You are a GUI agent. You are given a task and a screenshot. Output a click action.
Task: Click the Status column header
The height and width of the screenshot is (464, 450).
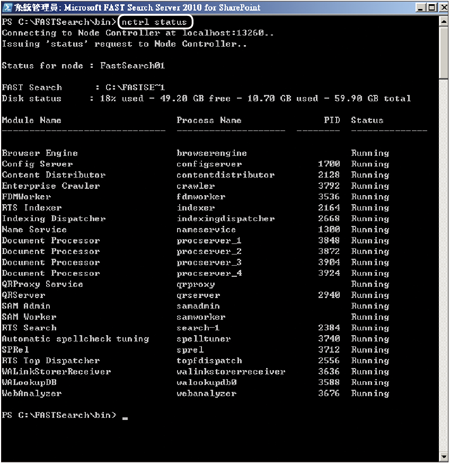367,120
